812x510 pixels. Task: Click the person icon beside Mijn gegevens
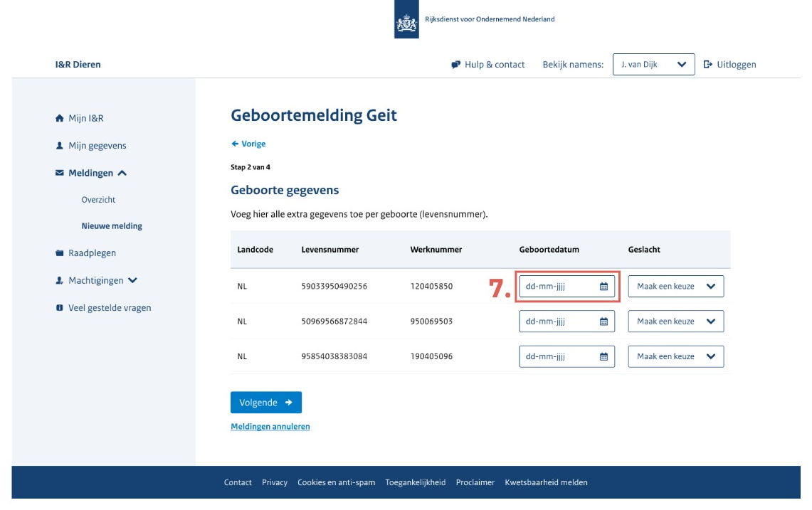tap(60, 146)
